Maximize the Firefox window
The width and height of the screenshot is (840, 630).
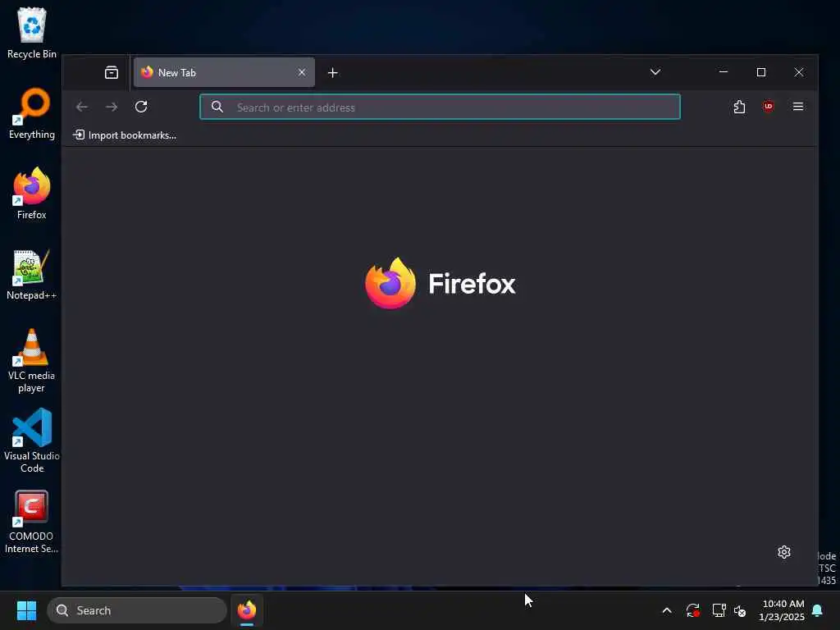760,72
